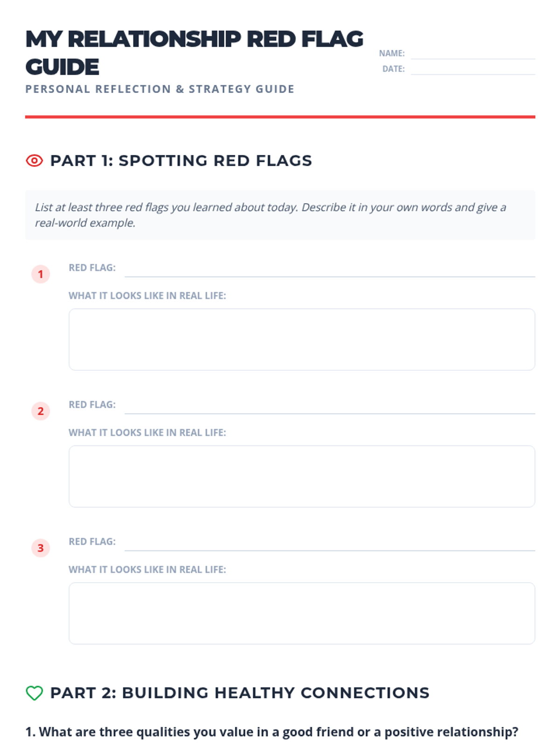Click the first real-life example text box
The height and width of the screenshot is (747, 560).
[x=301, y=339]
